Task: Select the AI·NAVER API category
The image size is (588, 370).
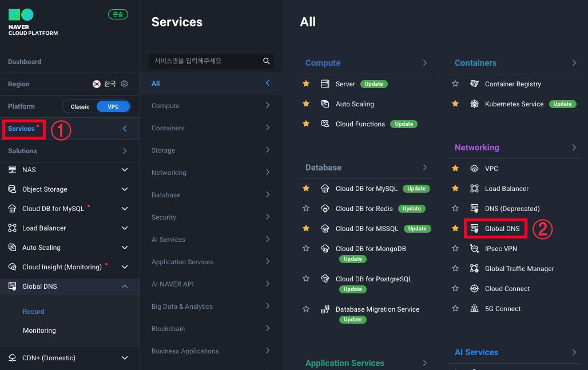Action: 211,284
